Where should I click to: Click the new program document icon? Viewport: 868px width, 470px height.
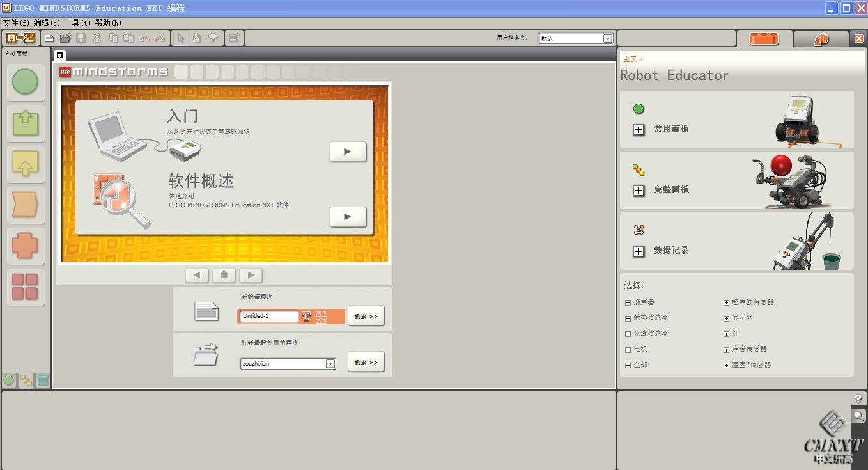tap(206, 312)
